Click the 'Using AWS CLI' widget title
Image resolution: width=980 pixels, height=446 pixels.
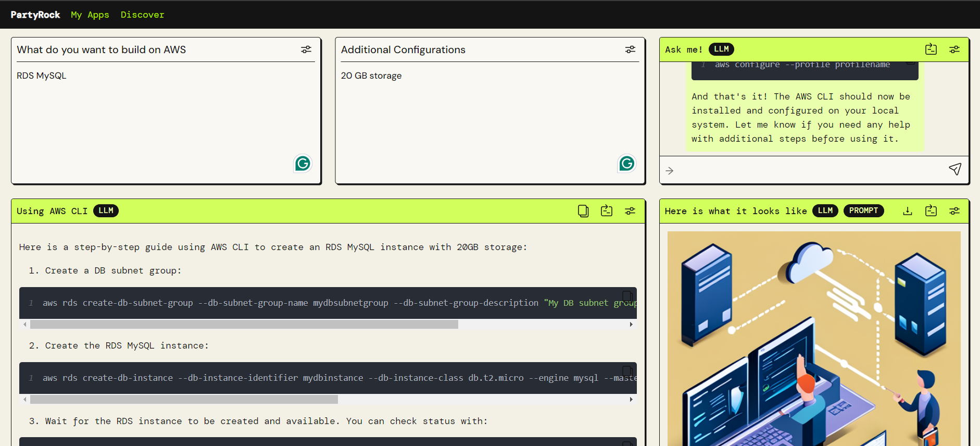pyautogui.click(x=52, y=211)
